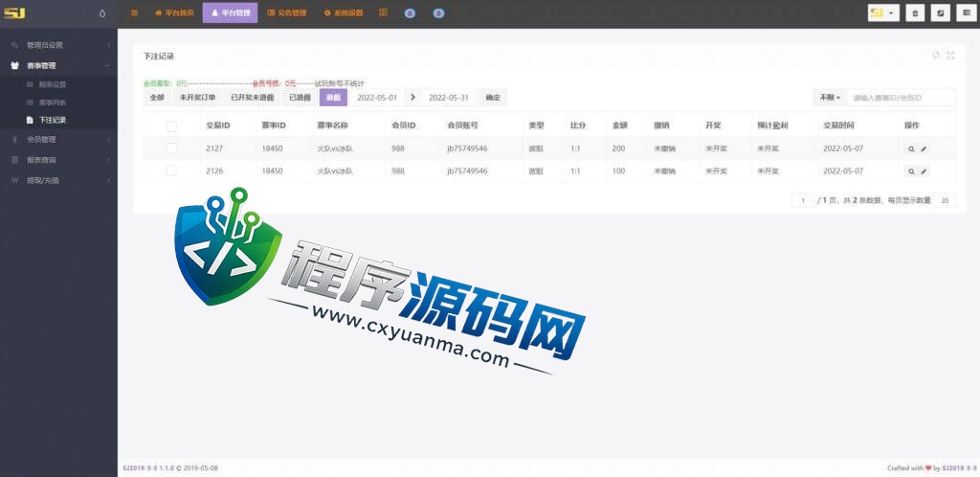Click the 操作 column header
980x477 pixels.
[x=912, y=125]
